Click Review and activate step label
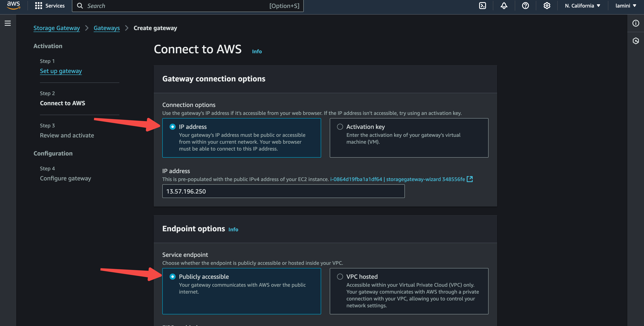The image size is (644, 326). (x=67, y=135)
